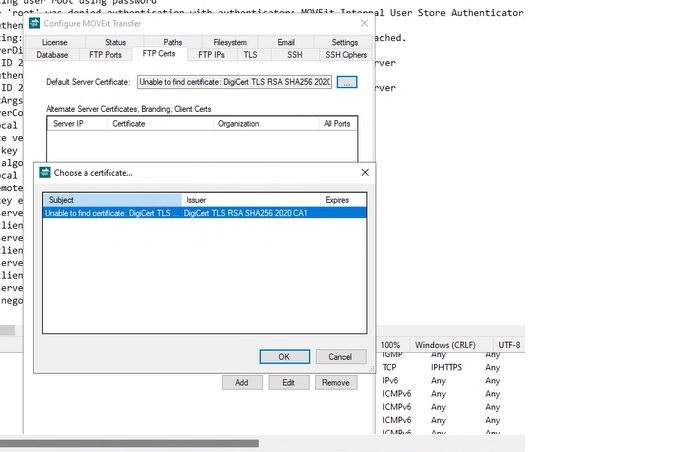Click the MOVEit icon in Choose a certificate title

[45, 172]
